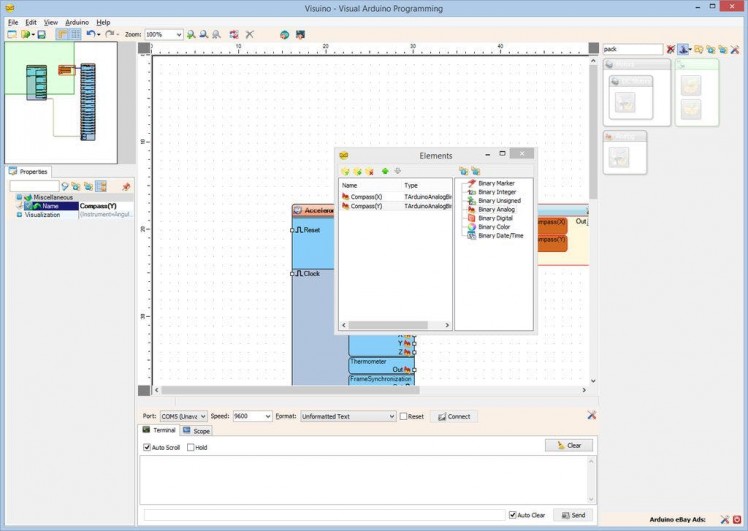Open the Zoom 100% dropdown
This screenshot has width=748, height=531.
click(x=179, y=34)
